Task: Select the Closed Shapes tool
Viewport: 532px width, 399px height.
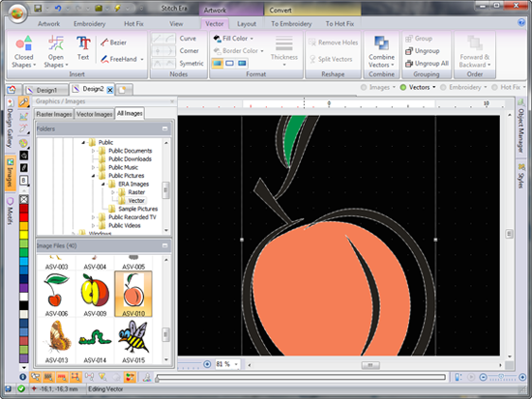Action: [24, 51]
